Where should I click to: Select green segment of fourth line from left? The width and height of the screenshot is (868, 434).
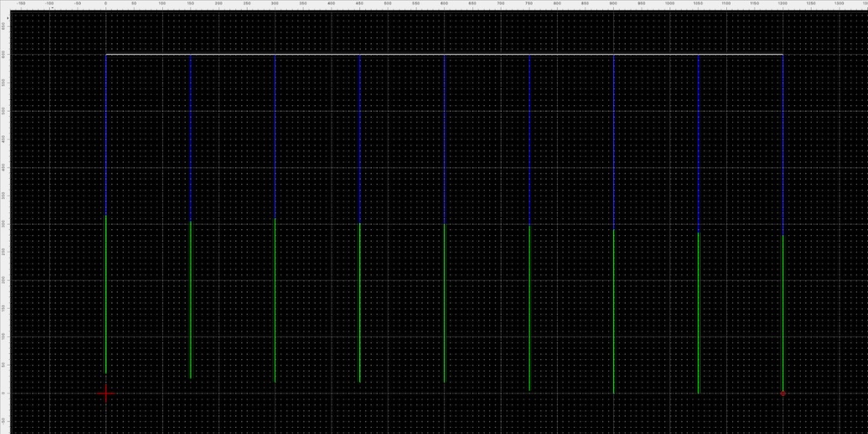coord(360,302)
